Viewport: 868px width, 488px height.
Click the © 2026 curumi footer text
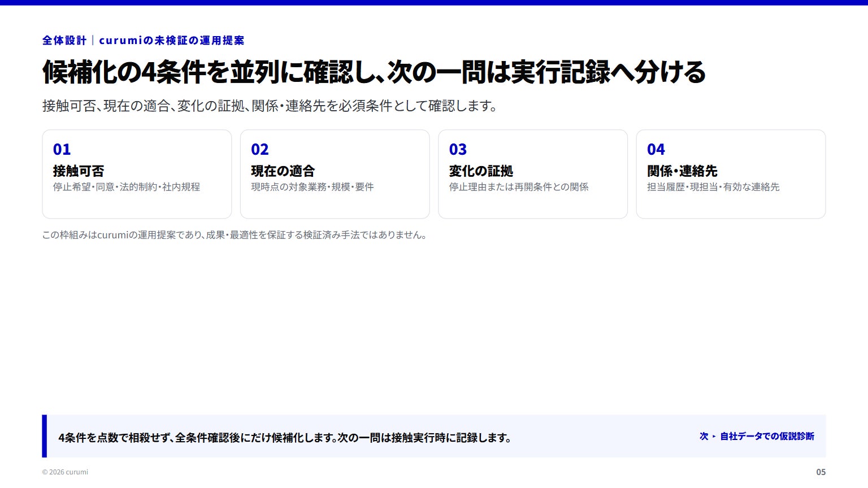pyautogui.click(x=65, y=472)
